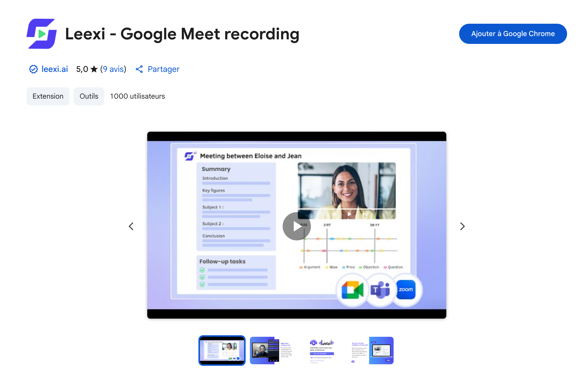Select the first video thumbnail

click(x=222, y=350)
